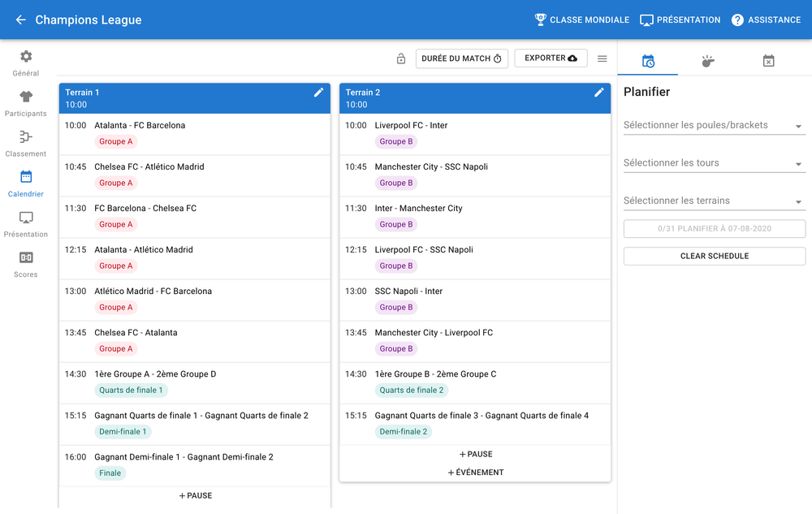Select Manchester City - Liverpool FC match
Viewport: 812px width, 514px height.
pyautogui.click(x=475, y=342)
